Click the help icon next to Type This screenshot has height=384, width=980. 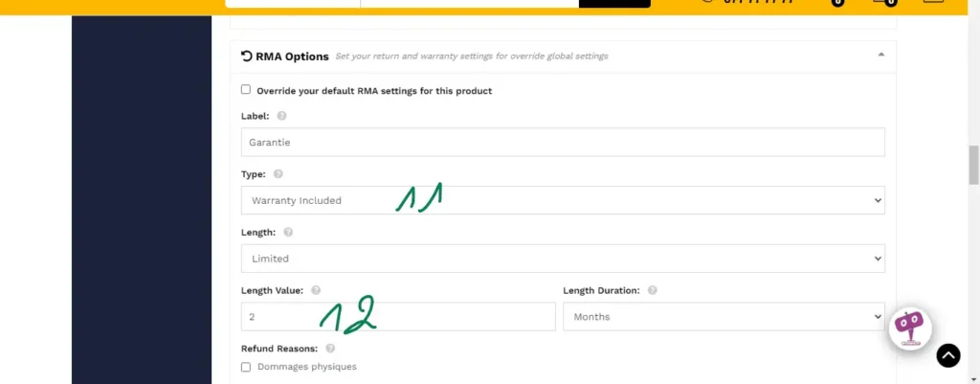278,174
